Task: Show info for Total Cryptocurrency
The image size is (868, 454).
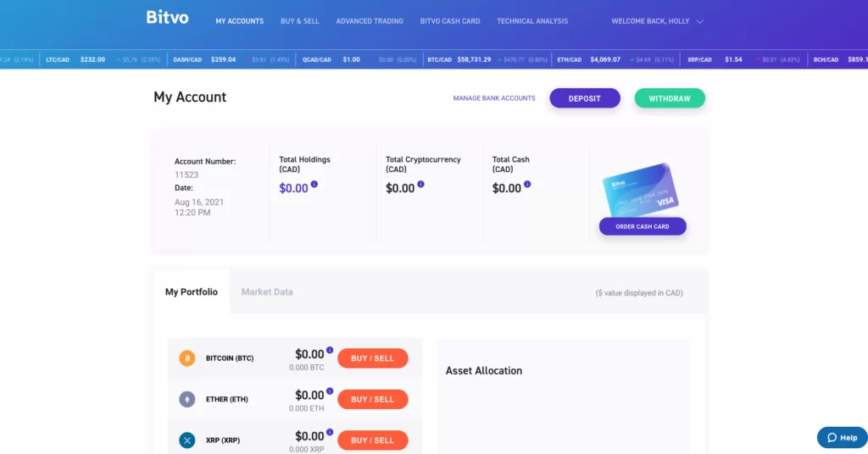Action: (420, 184)
